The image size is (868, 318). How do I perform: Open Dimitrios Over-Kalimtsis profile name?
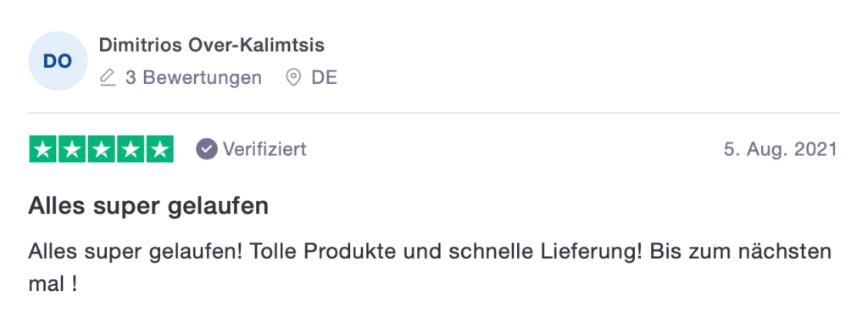(211, 46)
